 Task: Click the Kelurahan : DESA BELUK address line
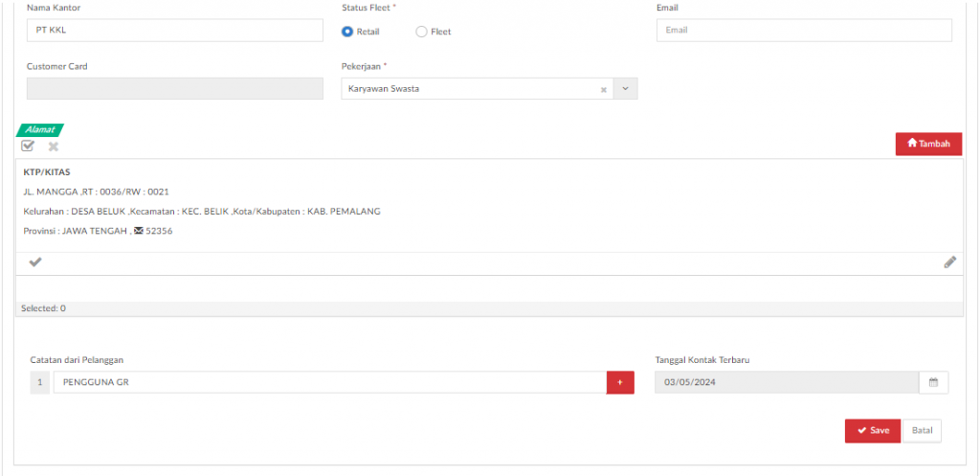pyautogui.click(x=202, y=212)
